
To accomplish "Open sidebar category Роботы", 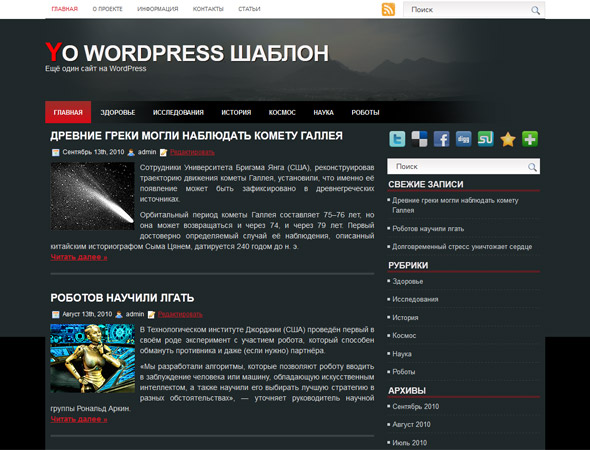I will click(x=404, y=372).
